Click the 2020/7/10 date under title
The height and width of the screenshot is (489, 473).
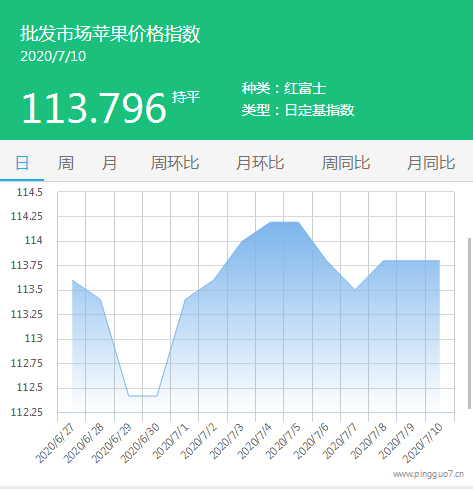pyautogui.click(x=53, y=56)
